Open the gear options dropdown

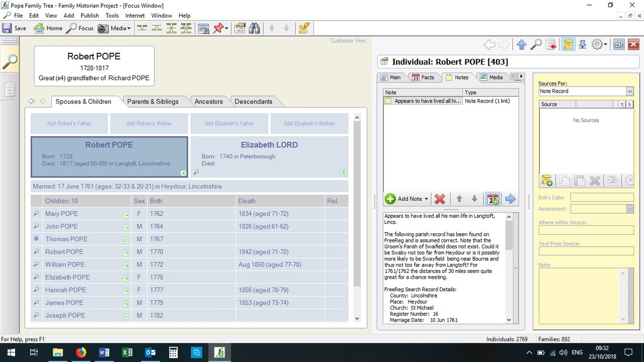tap(599, 45)
